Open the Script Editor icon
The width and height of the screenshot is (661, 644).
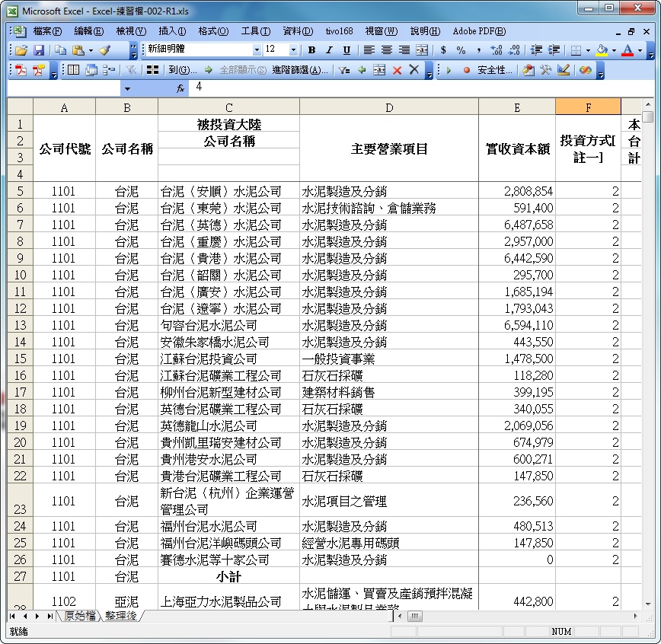tap(585, 70)
